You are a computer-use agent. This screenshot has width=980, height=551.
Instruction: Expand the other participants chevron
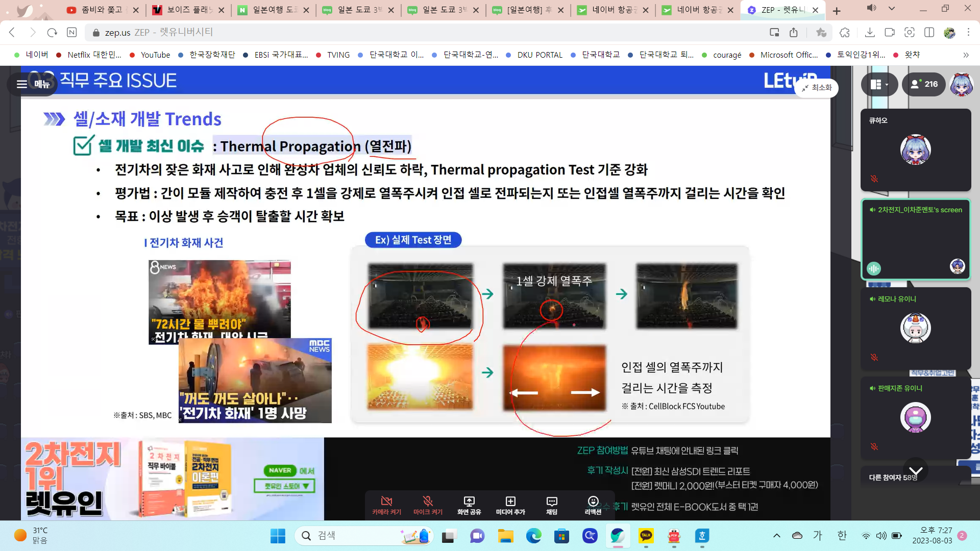916,471
